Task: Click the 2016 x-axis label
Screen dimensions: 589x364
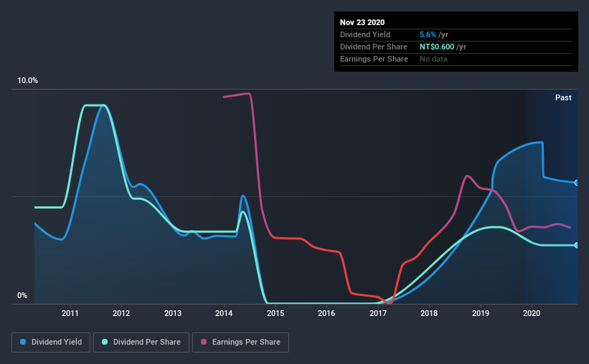Action: coord(326,313)
